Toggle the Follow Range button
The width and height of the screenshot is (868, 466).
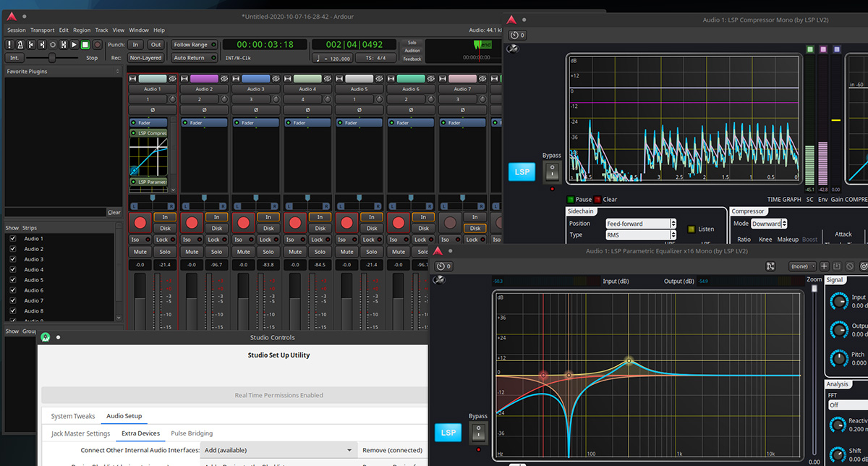pos(194,45)
